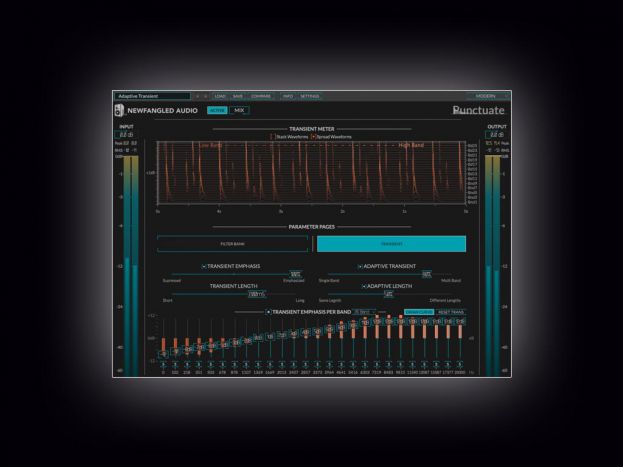
Task: Switch to the TRANSIENT parameter page
Action: pos(391,244)
